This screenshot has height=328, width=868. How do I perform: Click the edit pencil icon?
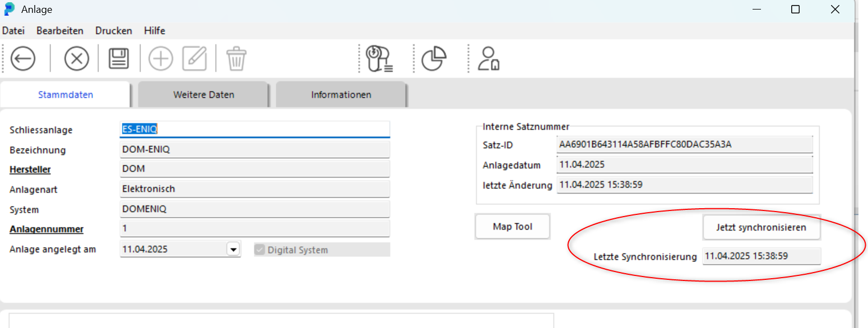coord(194,58)
